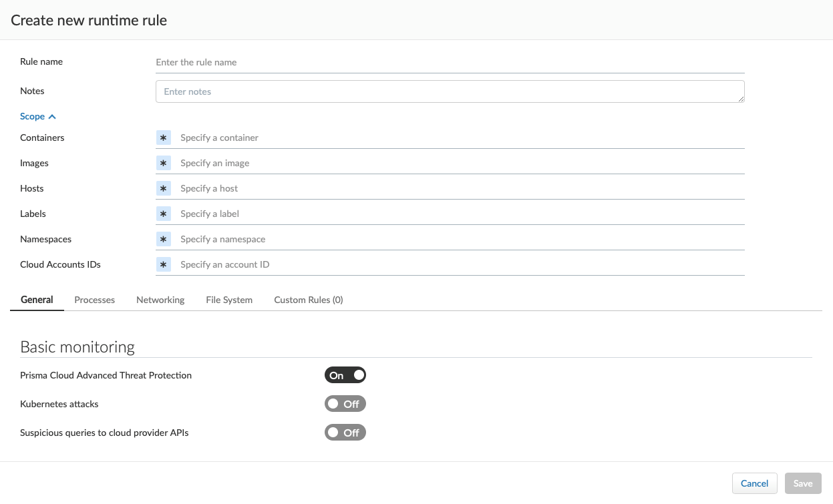Click the asterisk wildcard icon for Hosts
Viewport: 833px width, 504px height.
pos(164,188)
